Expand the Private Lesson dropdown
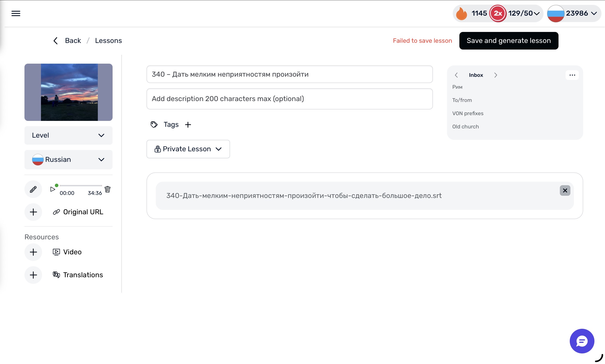Viewport: 605px width, 364px height. point(188,149)
